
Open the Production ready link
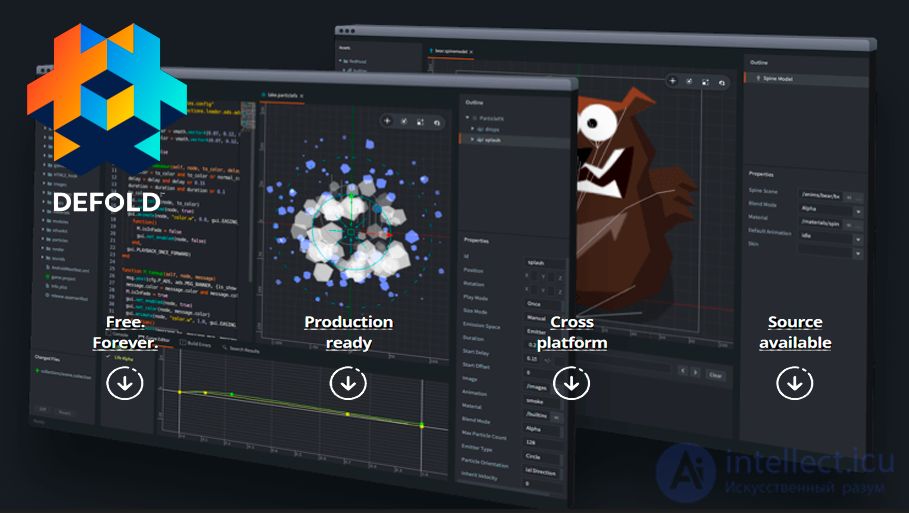coord(348,332)
